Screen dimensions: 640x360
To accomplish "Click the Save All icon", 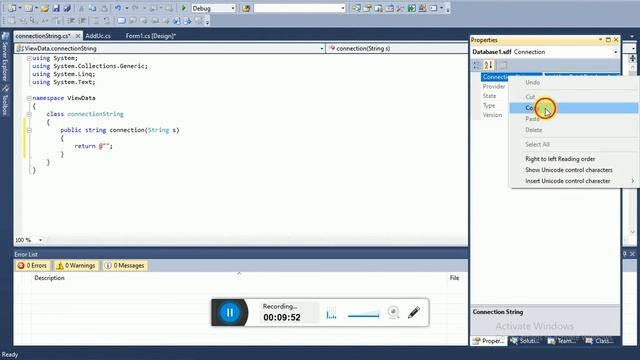I will [67, 8].
